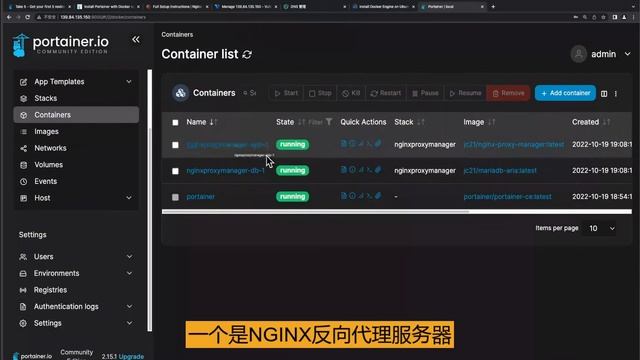Open the State filter funnel icon
This screenshot has width=640, height=360.
click(x=329, y=122)
